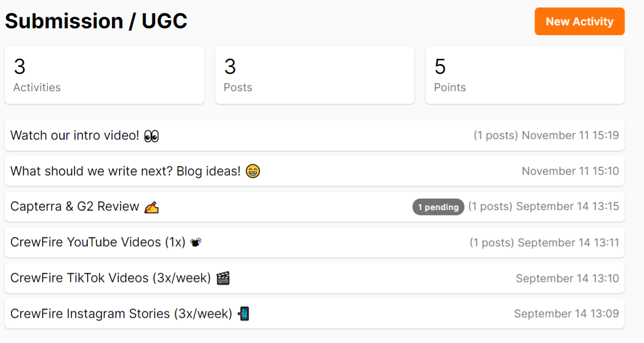Open CrewFire YouTube Videos (1x) activity
The height and width of the screenshot is (343, 644).
(x=314, y=243)
